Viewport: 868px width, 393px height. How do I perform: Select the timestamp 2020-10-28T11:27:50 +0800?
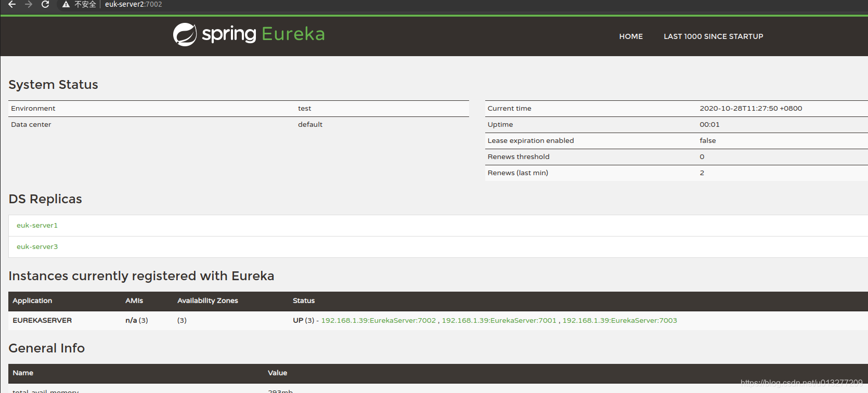click(x=750, y=108)
